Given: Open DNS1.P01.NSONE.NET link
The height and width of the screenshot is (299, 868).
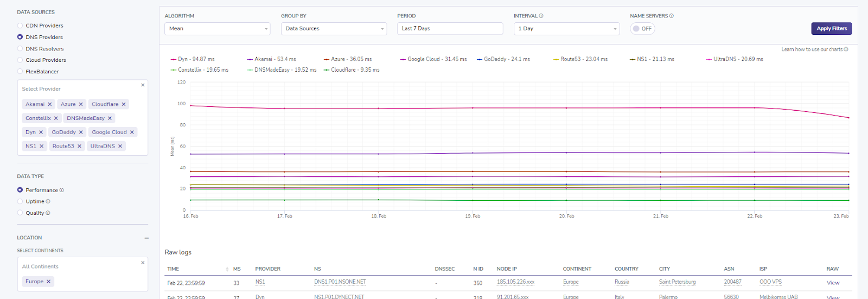Looking at the screenshot, I should pyautogui.click(x=340, y=282).
